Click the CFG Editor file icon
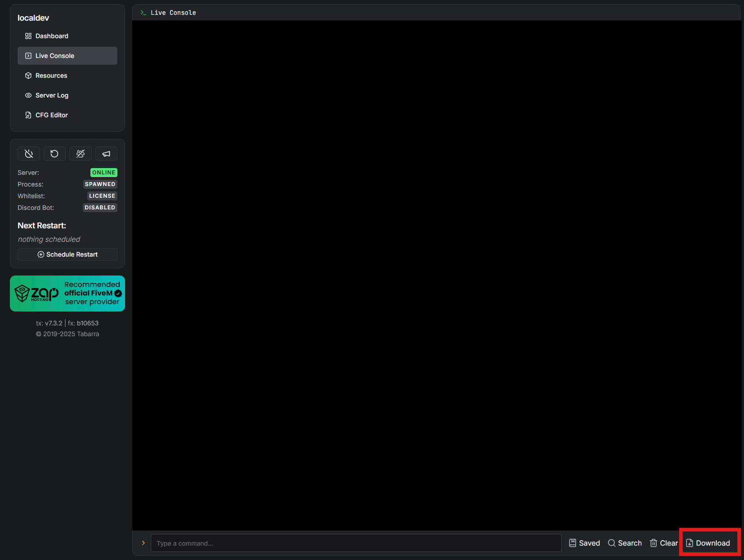 click(x=28, y=115)
